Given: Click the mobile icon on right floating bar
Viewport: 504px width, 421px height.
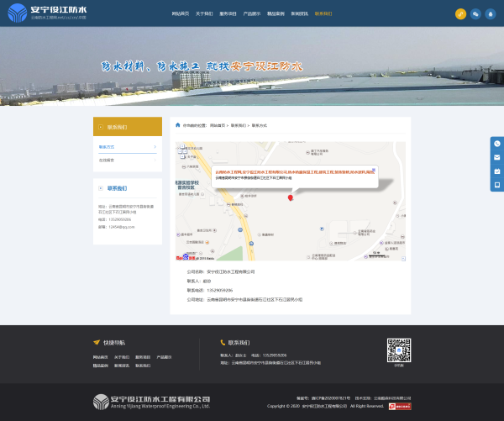Looking at the screenshot, I should coord(497,185).
